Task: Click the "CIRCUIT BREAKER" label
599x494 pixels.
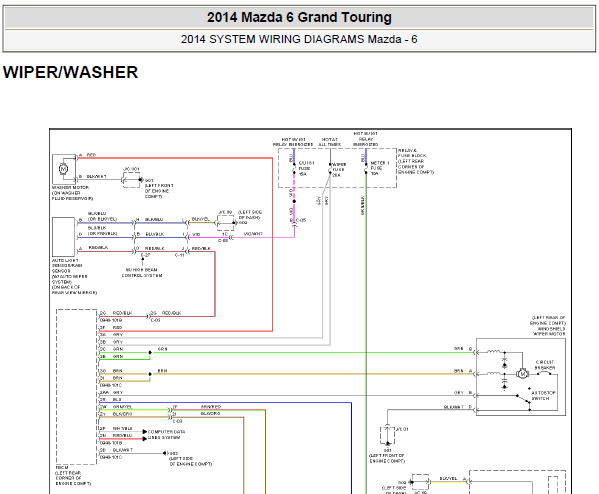Action: click(x=545, y=365)
